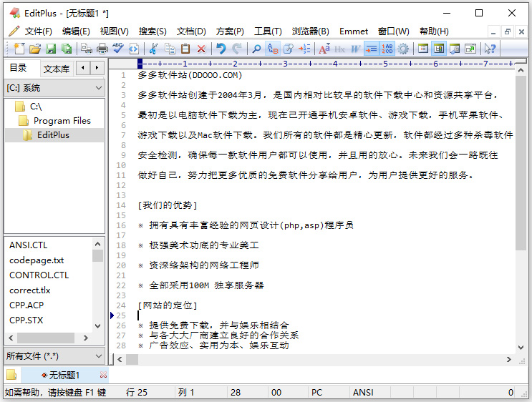Select correct.tlx in file list
Screen dimensions: 532x402
30,290
